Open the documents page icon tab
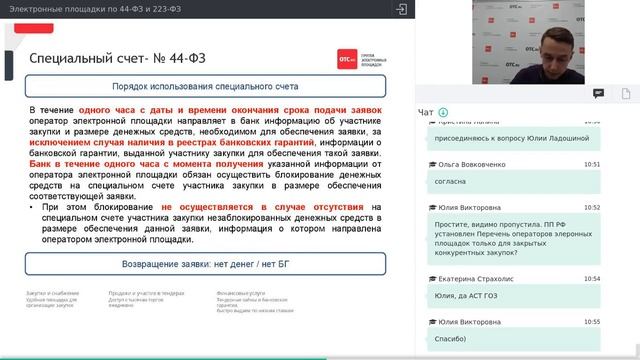This screenshot has width=640, height=360. pyautogui.click(x=626, y=94)
